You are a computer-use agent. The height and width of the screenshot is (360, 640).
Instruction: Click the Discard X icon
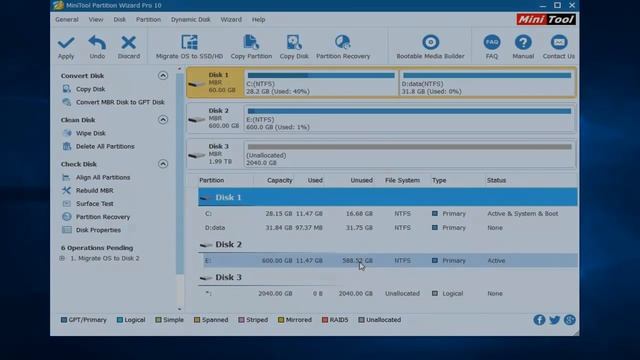[129, 42]
